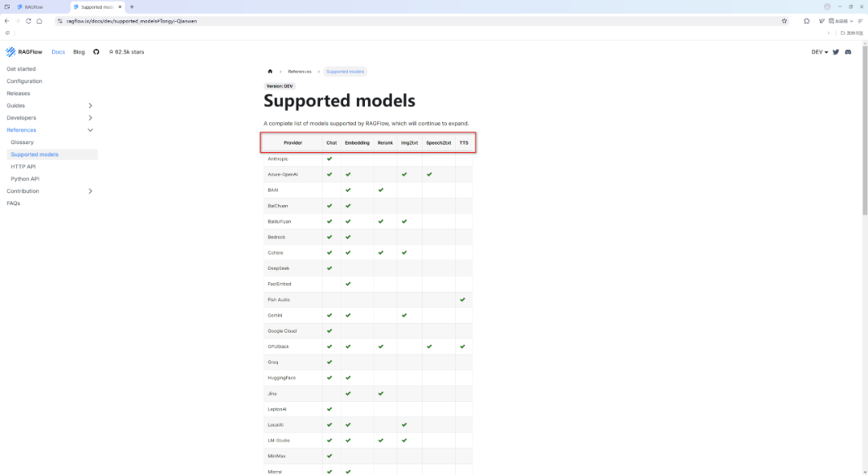Open the RAGFlow GitHub icon link
The width and height of the screenshot is (868, 475).
pyautogui.click(x=96, y=52)
